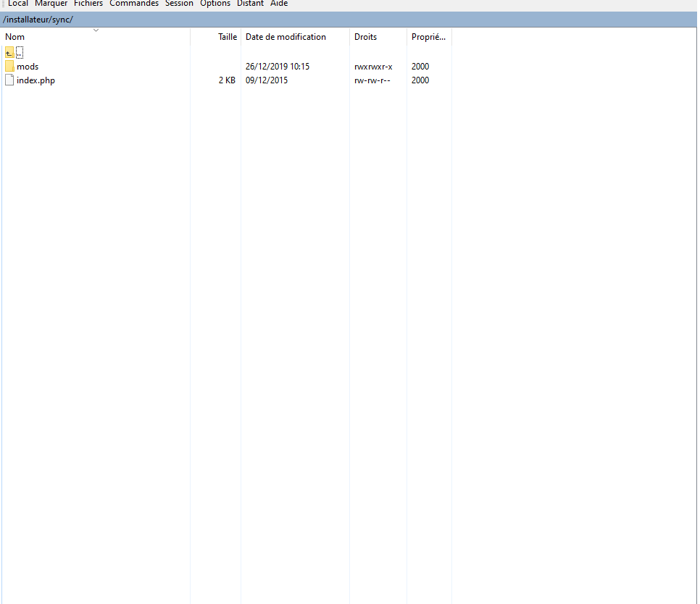Click the parent directory up-arrow icon
Screen dimensions: 700x604
9,52
